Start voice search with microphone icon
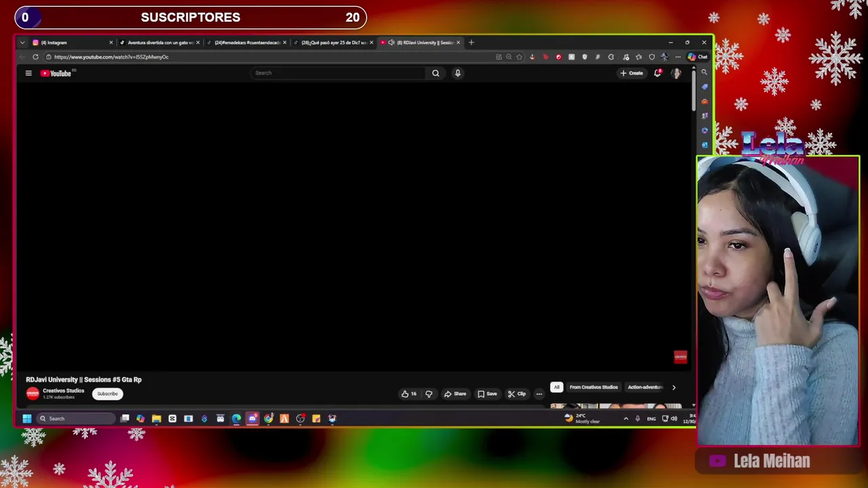 click(x=458, y=73)
